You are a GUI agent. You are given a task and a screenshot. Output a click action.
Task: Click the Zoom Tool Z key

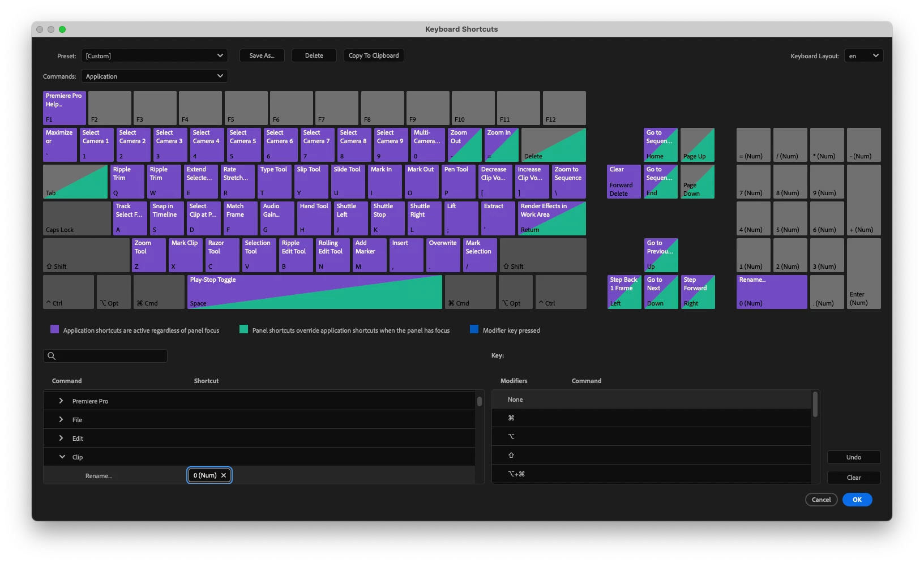tap(149, 255)
